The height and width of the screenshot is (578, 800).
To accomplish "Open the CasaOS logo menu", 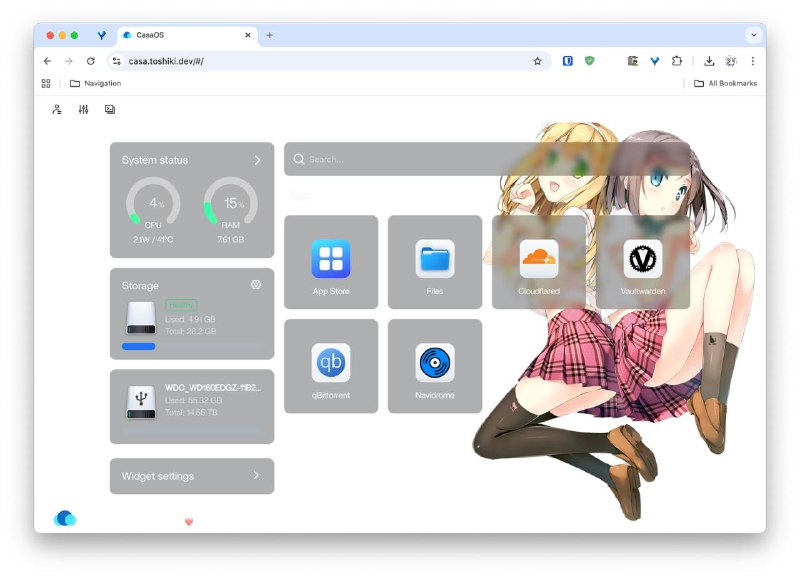I will pyautogui.click(x=64, y=518).
